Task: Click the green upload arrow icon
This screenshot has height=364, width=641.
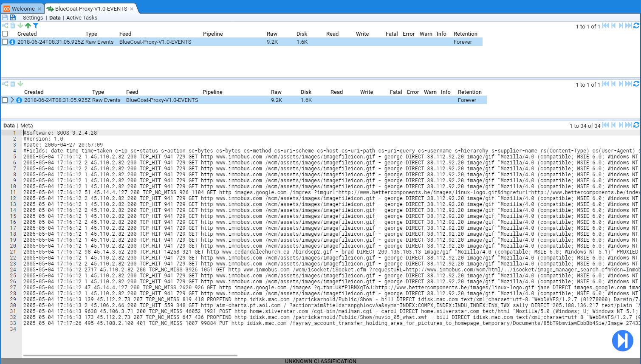Action: coord(28,26)
